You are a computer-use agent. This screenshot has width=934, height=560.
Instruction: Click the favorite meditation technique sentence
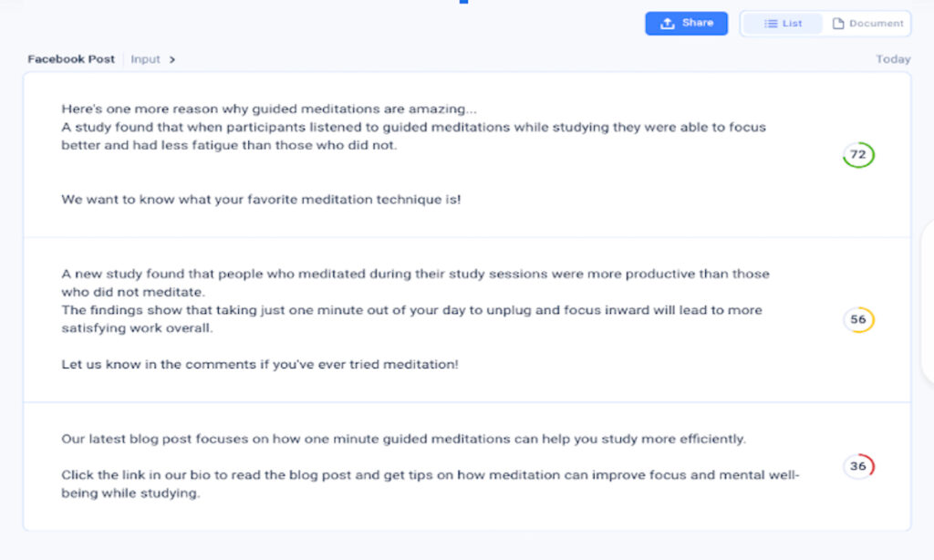(261, 200)
